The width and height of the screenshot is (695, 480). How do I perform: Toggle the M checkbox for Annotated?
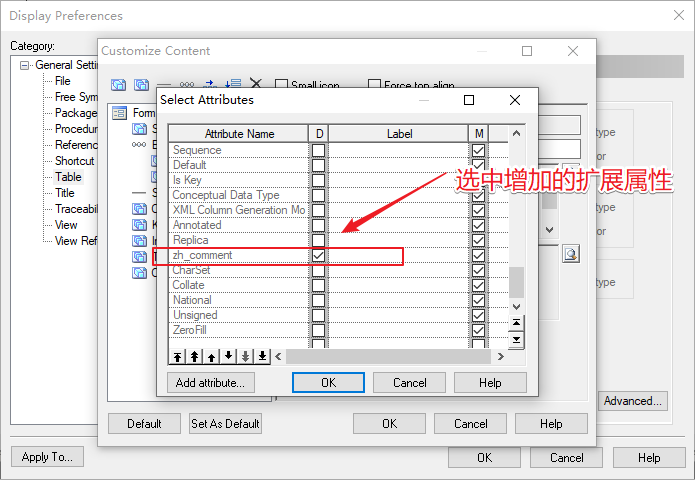click(478, 225)
